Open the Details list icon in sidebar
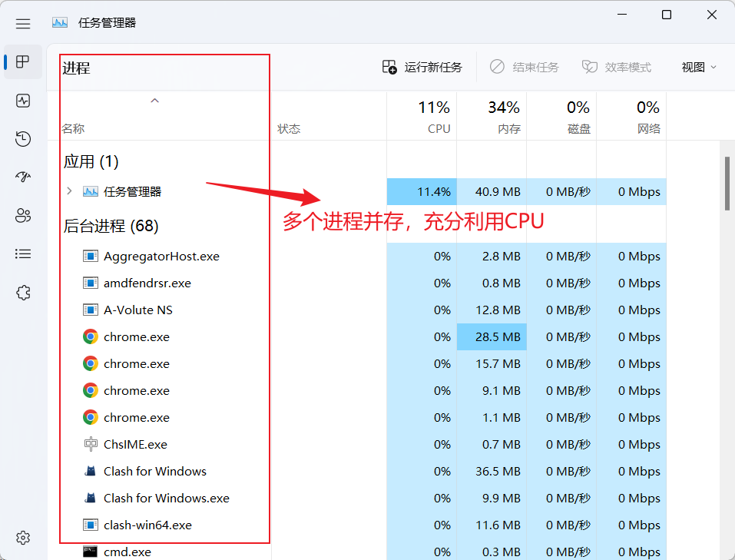The image size is (735, 560). pyautogui.click(x=23, y=253)
